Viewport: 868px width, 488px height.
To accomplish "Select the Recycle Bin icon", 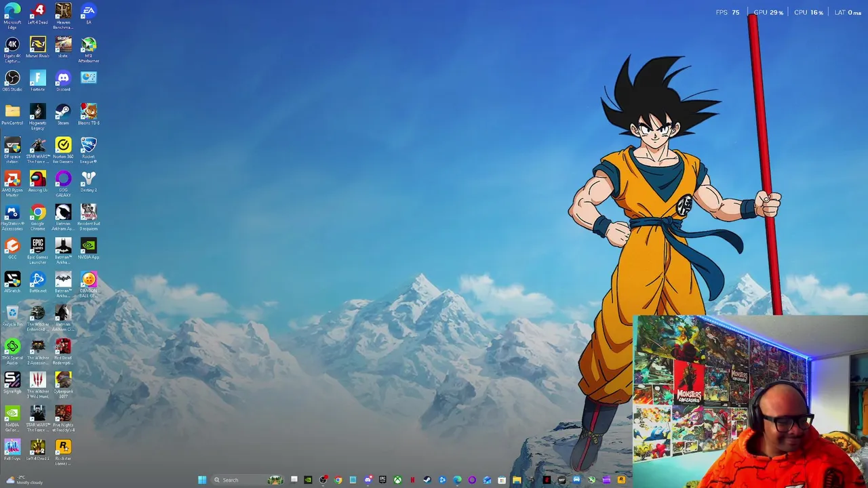I will (x=12, y=316).
